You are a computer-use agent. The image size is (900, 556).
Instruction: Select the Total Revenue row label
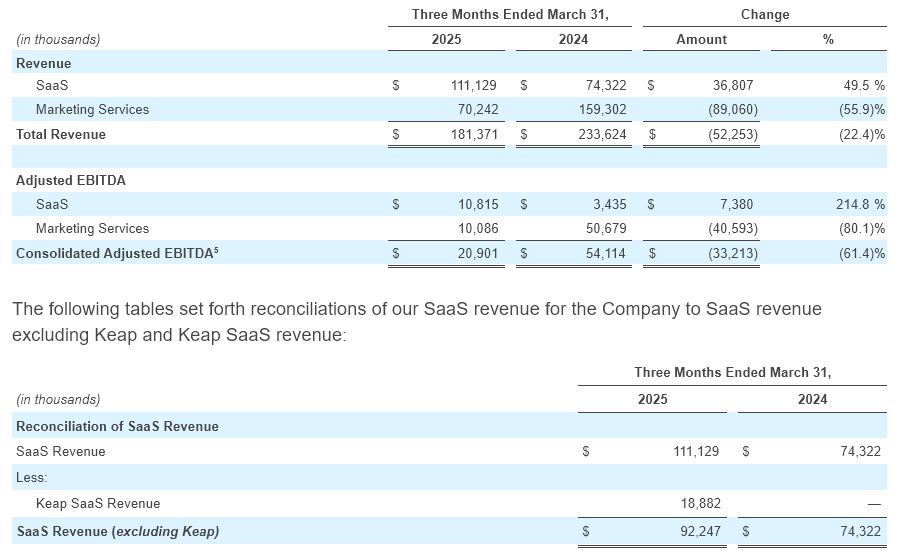(61, 135)
